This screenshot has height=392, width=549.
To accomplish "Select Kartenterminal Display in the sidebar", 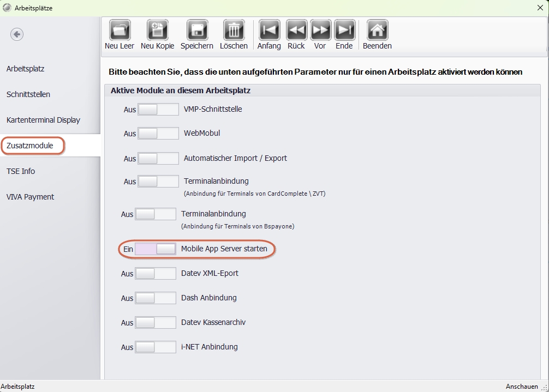I will pyautogui.click(x=43, y=120).
